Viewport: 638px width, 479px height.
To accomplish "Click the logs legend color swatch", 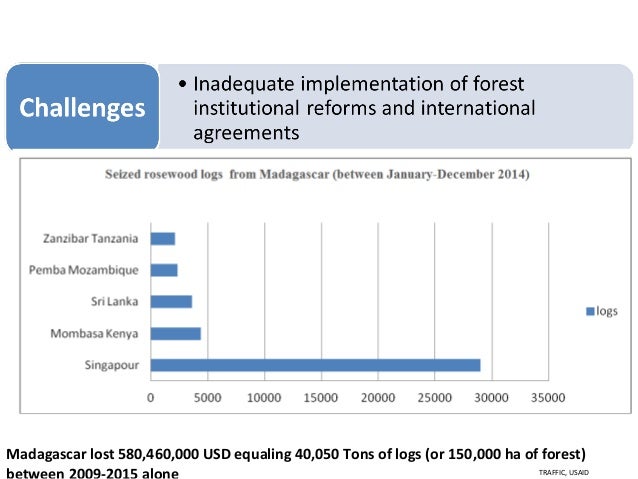I will (590, 311).
